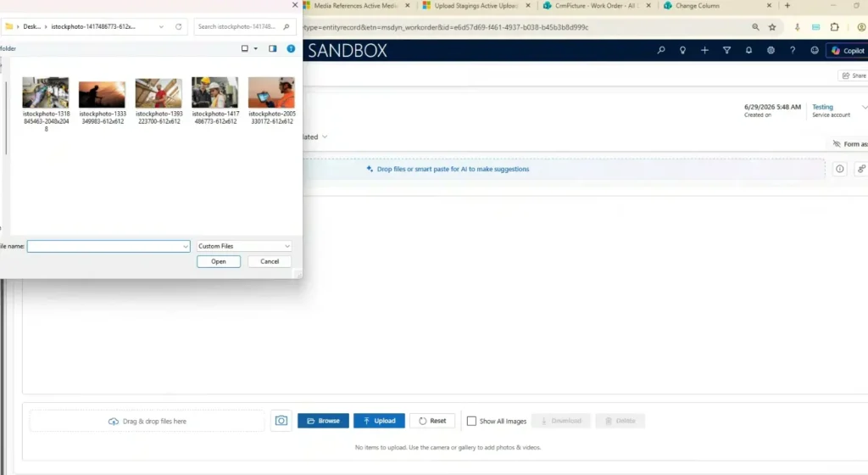Open the settings gear icon in header
This screenshot has height=475, width=868.
[771, 50]
